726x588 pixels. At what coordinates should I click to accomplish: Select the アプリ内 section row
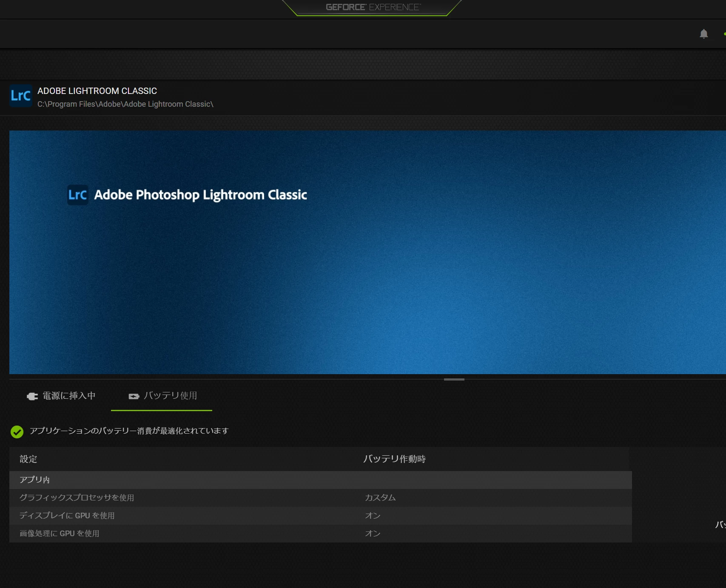pyautogui.click(x=321, y=480)
